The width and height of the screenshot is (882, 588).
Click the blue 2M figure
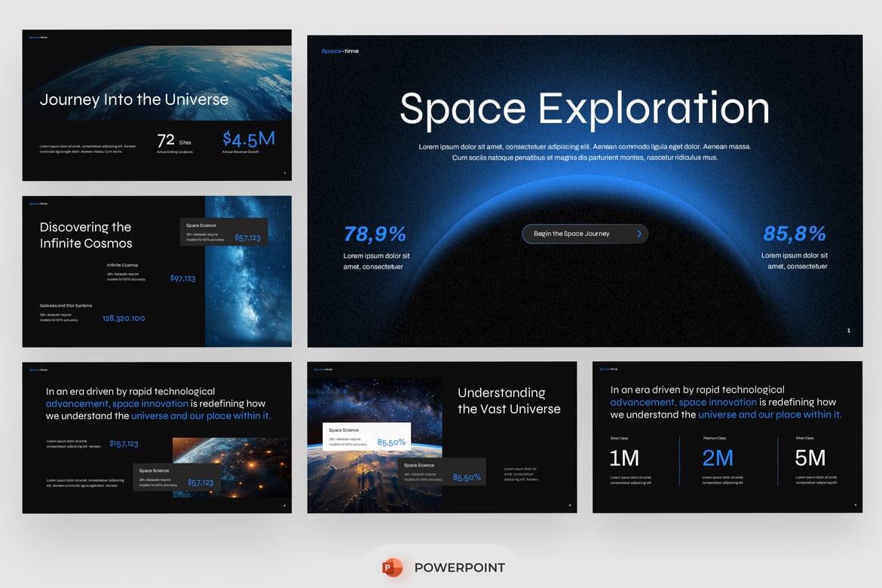718,458
